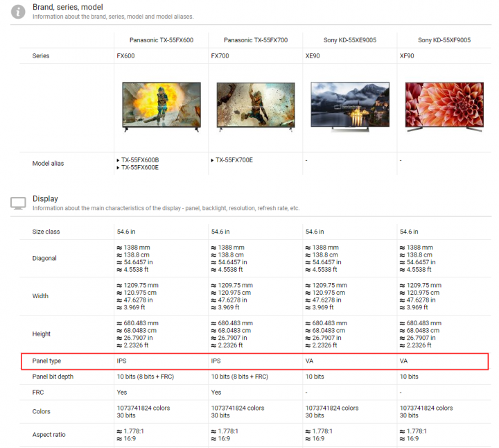The width and height of the screenshot is (499, 448).
Task: Select the TX-55FX700E model alias
Action: tap(234, 160)
